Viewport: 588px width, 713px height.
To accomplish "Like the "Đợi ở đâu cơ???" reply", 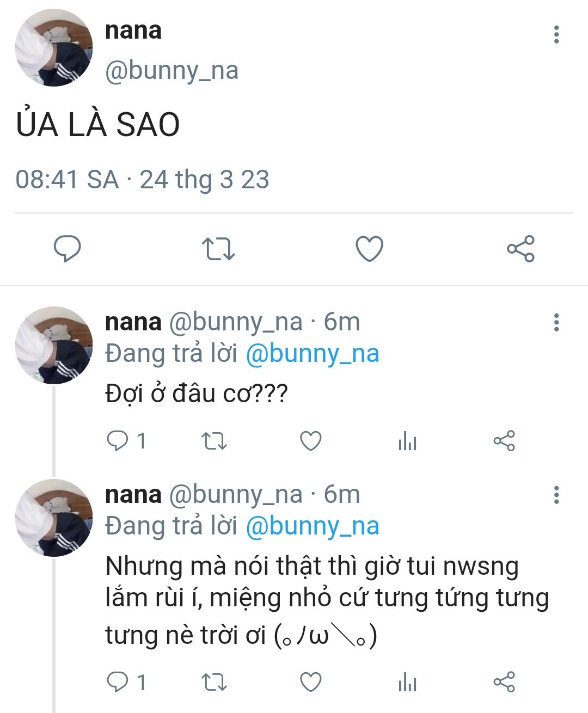I will (x=311, y=441).
